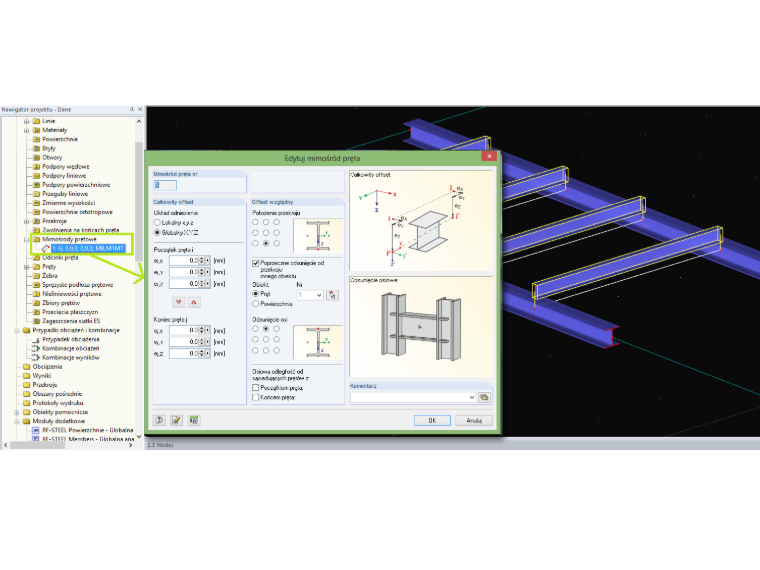Select top-left Położenie przekroju radio
The image size is (760, 570).
point(255,222)
